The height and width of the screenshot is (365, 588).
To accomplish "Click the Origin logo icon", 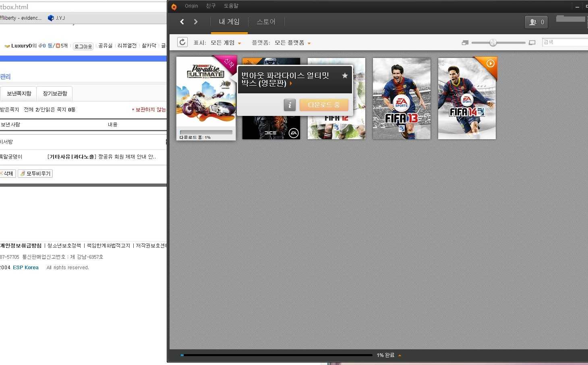I will pos(174,6).
